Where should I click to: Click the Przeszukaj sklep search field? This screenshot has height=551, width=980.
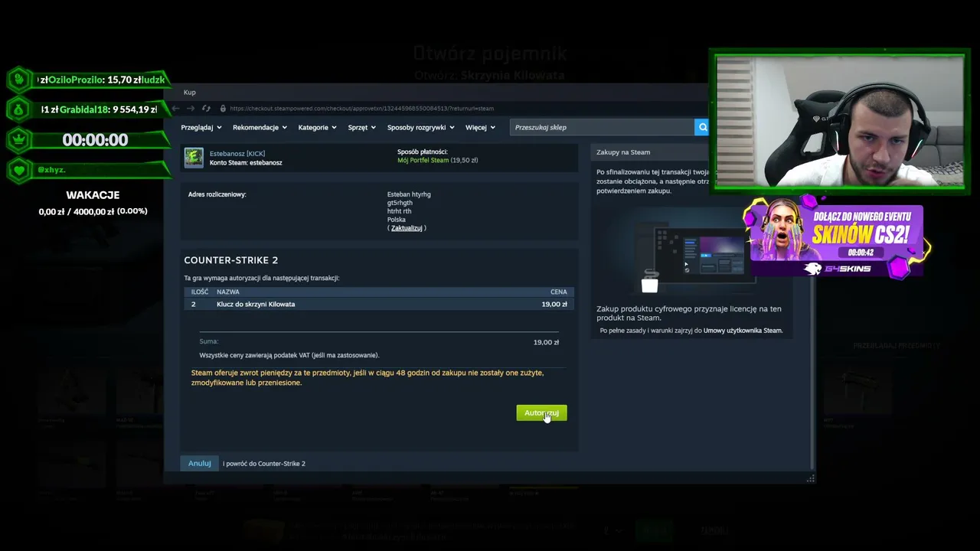coord(602,127)
